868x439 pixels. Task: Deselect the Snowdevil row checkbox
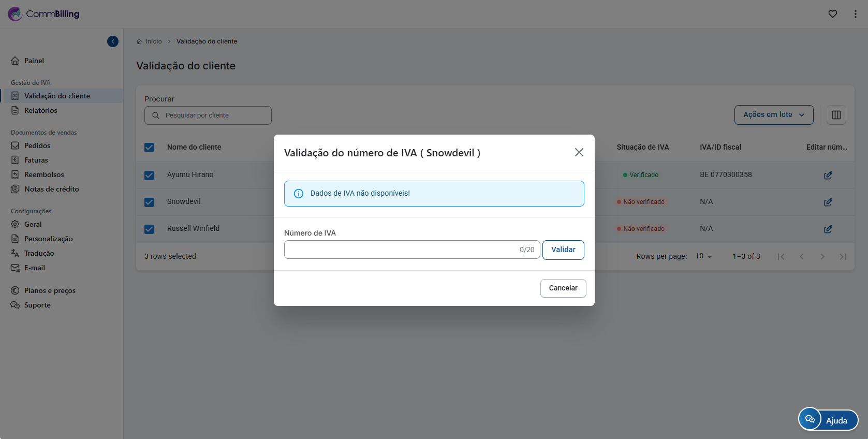pyautogui.click(x=149, y=202)
